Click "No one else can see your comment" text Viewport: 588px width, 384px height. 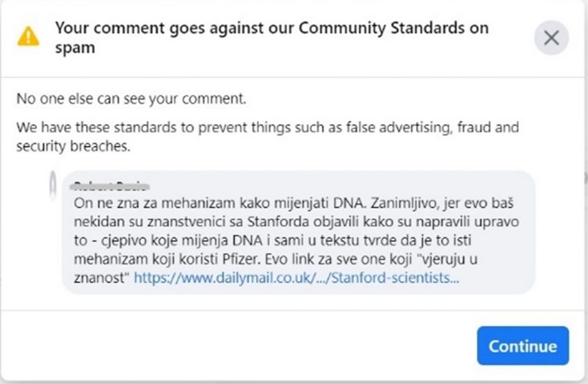pos(131,99)
